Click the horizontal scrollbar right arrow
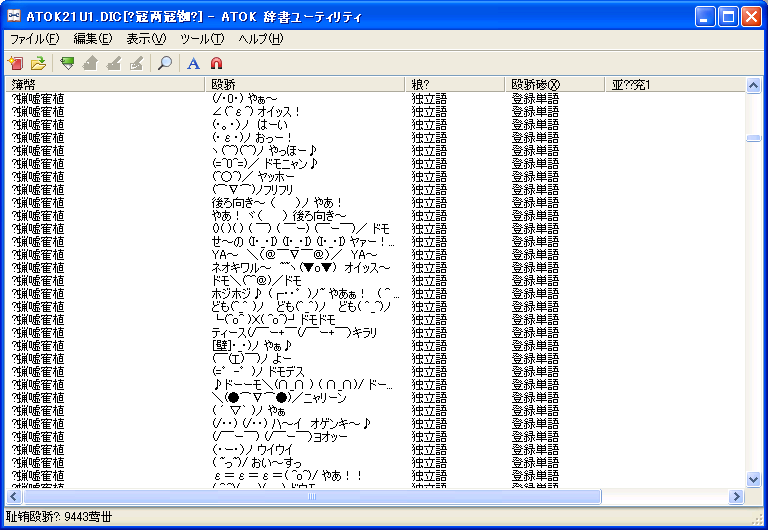Image resolution: width=768 pixels, height=530 pixels. (736, 497)
